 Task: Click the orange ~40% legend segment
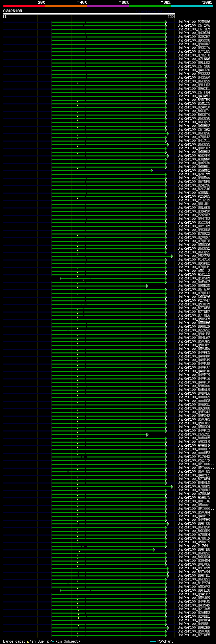pyautogui.click(x=66, y=6)
